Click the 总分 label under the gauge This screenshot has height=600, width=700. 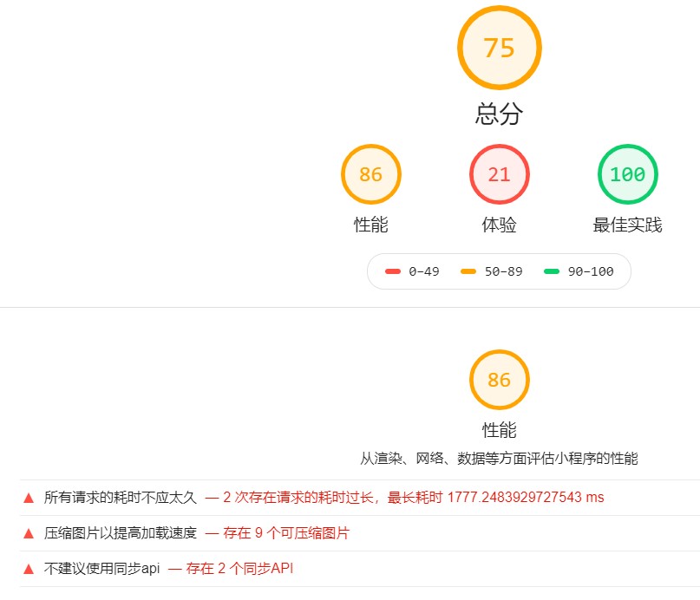point(499,114)
